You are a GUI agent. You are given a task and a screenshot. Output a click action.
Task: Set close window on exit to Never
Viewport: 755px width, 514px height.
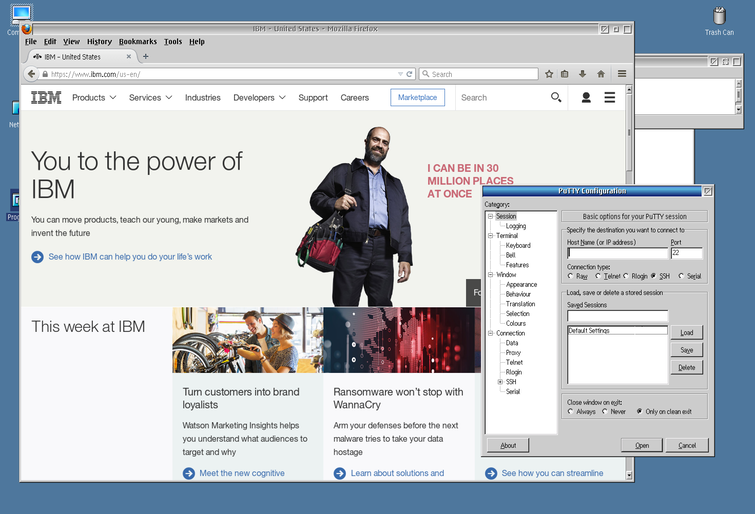click(604, 411)
